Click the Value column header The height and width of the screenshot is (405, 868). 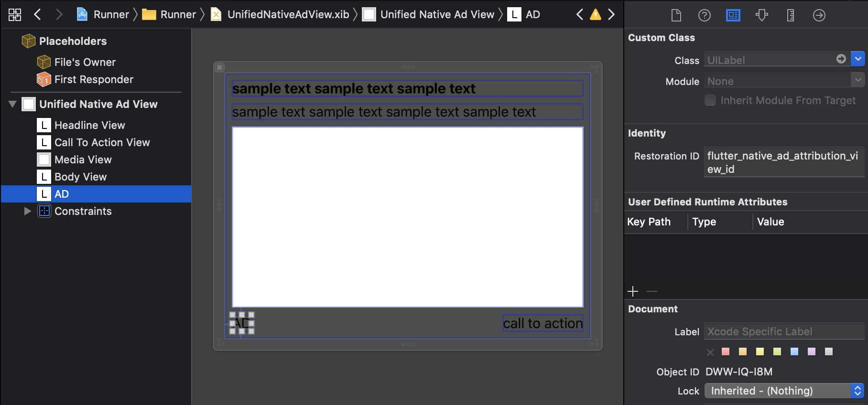770,222
